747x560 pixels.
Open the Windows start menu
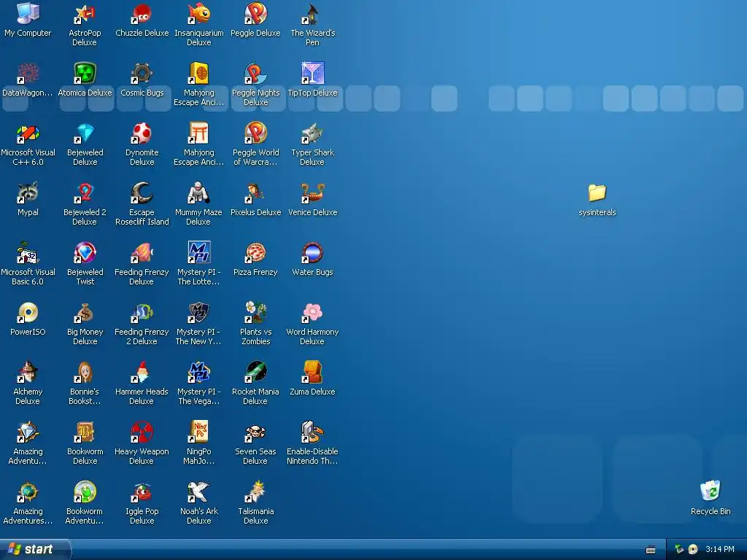(34, 549)
